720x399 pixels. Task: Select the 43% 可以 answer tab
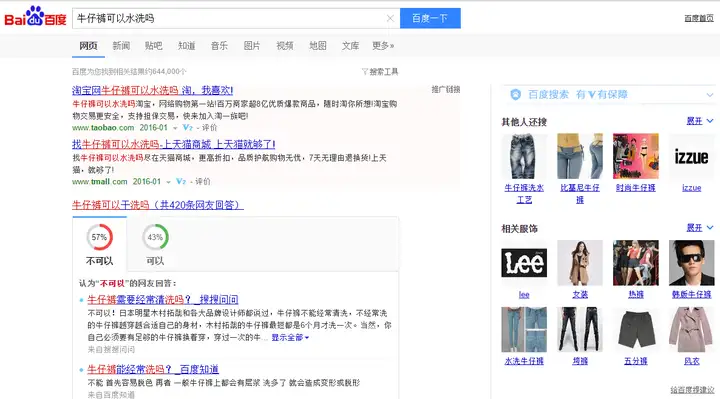coord(155,243)
